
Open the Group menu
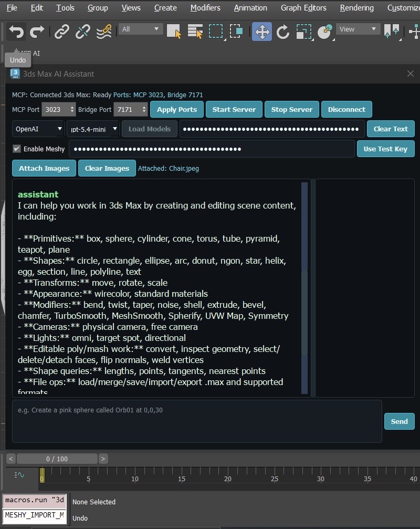click(98, 8)
